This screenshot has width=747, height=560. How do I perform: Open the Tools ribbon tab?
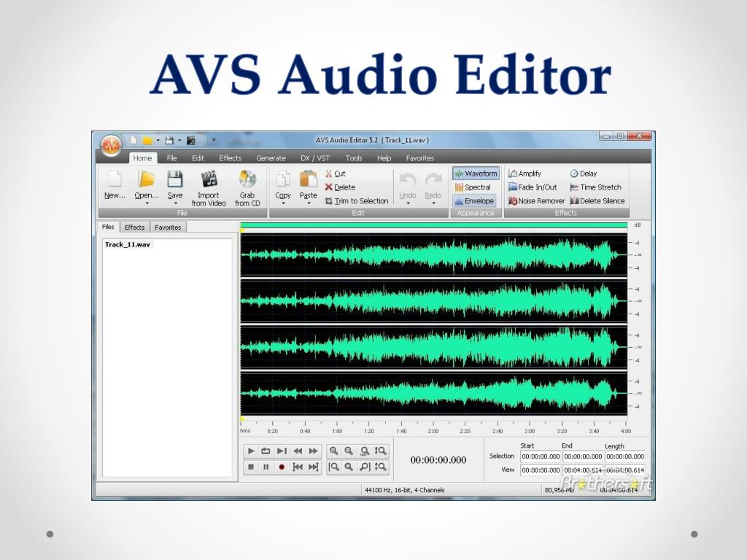pyautogui.click(x=354, y=158)
